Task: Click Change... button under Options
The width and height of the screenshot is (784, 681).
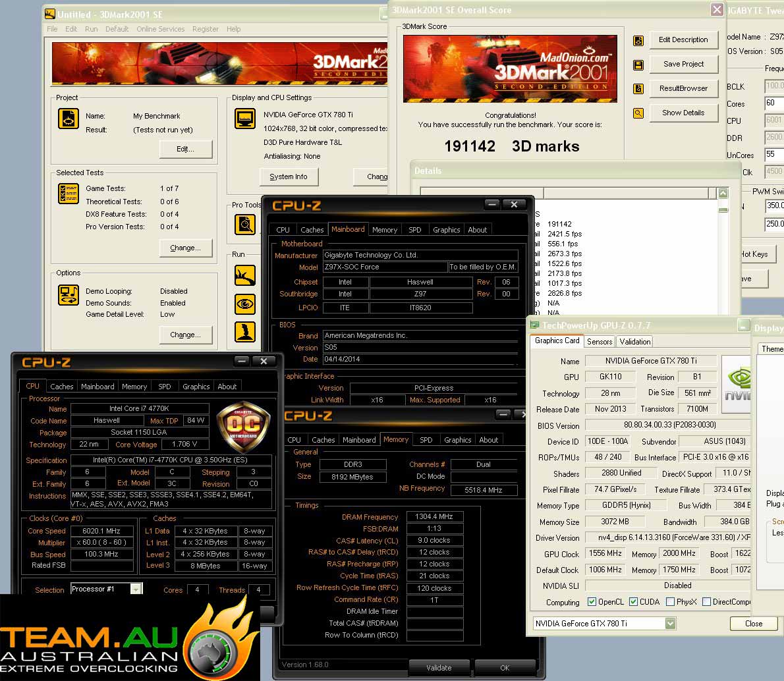Action: [x=186, y=335]
